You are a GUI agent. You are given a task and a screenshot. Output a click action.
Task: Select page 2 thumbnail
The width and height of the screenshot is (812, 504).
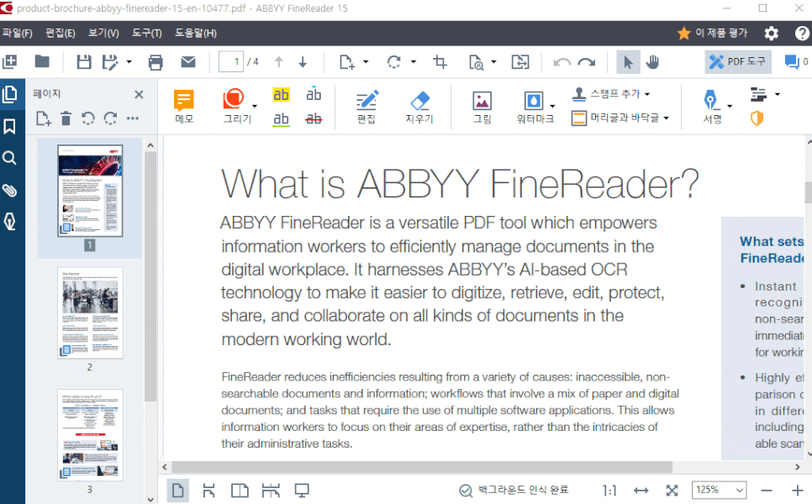coord(90,312)
